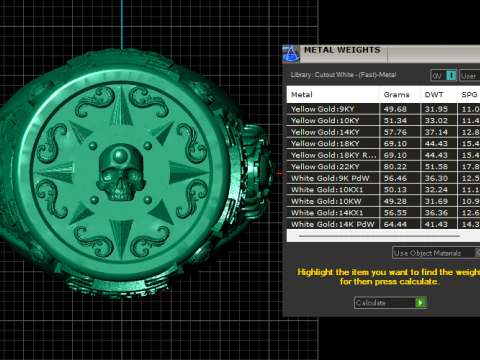480x360 pixels.
Task: Select the Yellow Gold:9KY row
Action: tap(383, 109)
